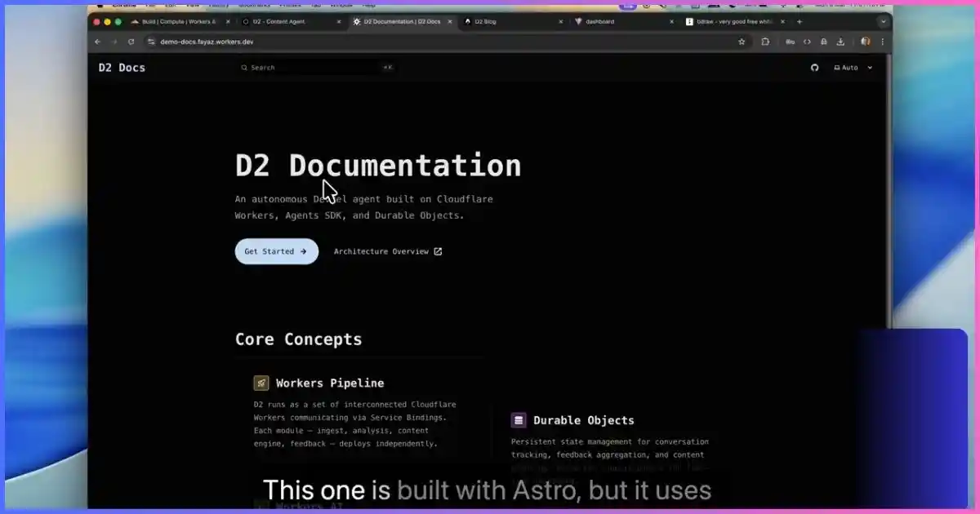Open site info icon in address bar
This screenshot has width=980, height=514.
pos(151,42)
